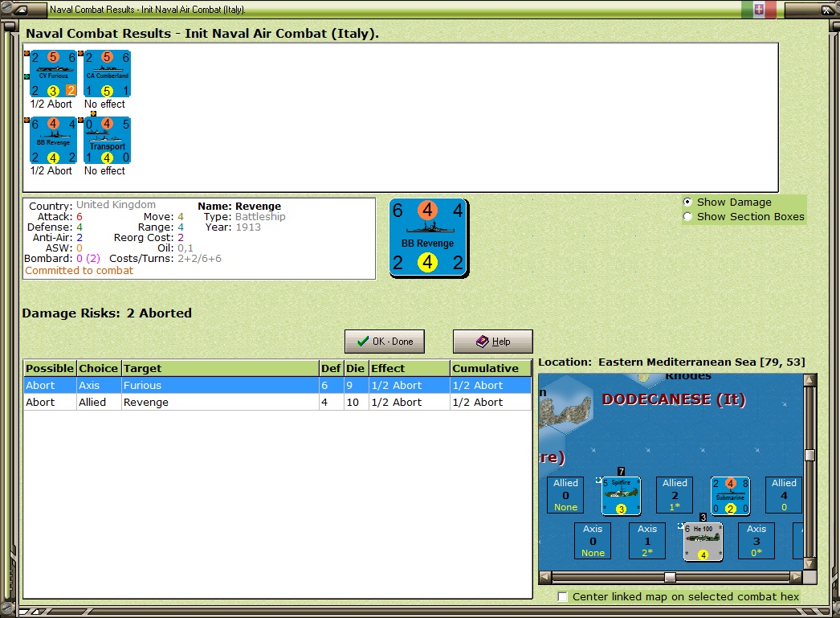Click the map horizontal scrollbar thumb

tap(670, 577)
